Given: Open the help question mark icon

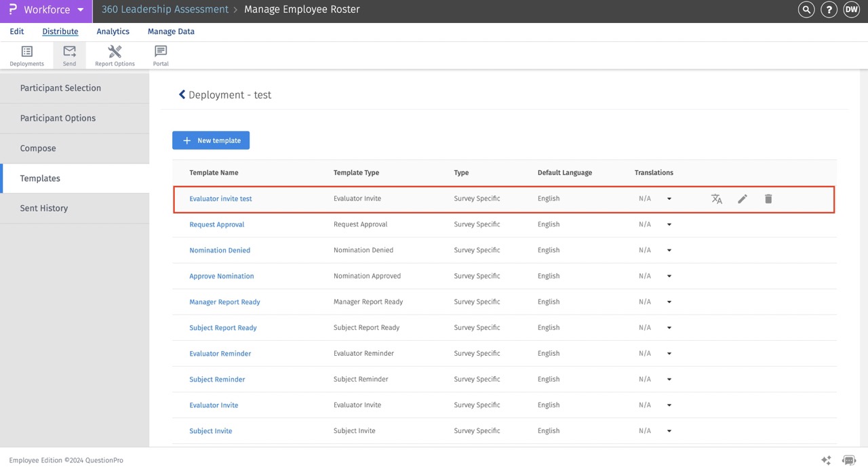Looking at the screenshot, I should [829, 9].
